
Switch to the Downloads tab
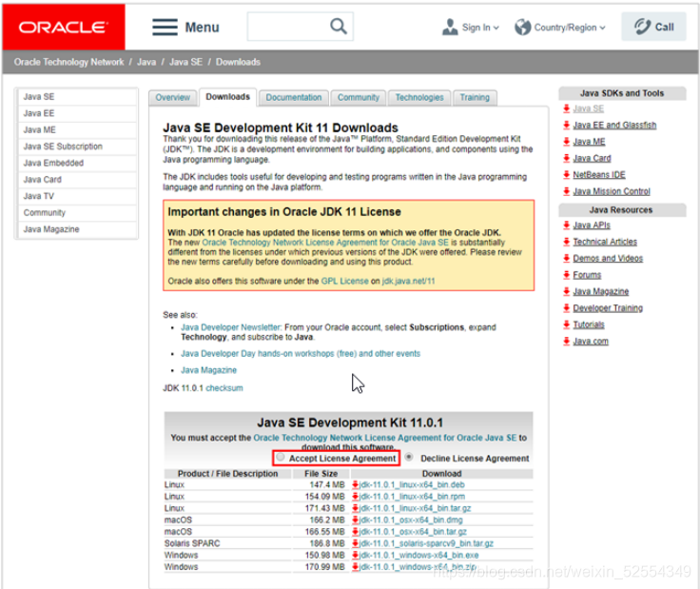pyautogui.click(x=227, y=97)
